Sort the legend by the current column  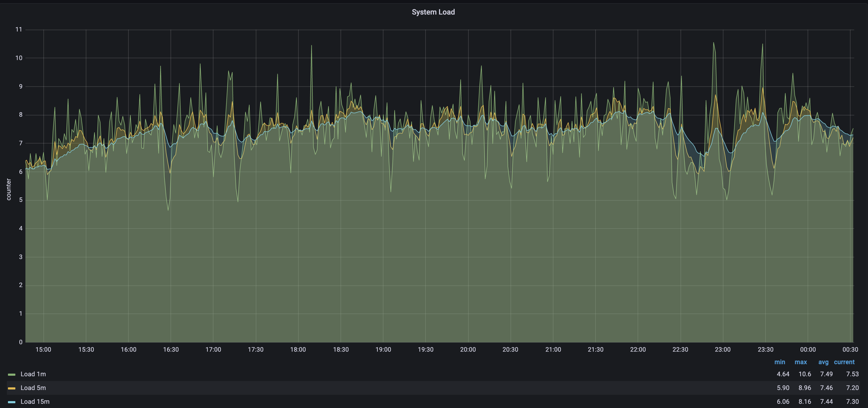click(x=844, y=362)
